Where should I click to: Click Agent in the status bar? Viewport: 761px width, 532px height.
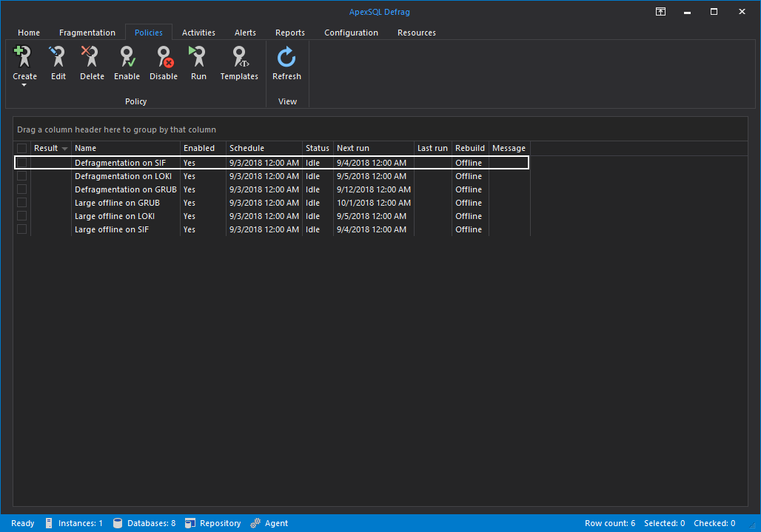click(x=269, y=523)
